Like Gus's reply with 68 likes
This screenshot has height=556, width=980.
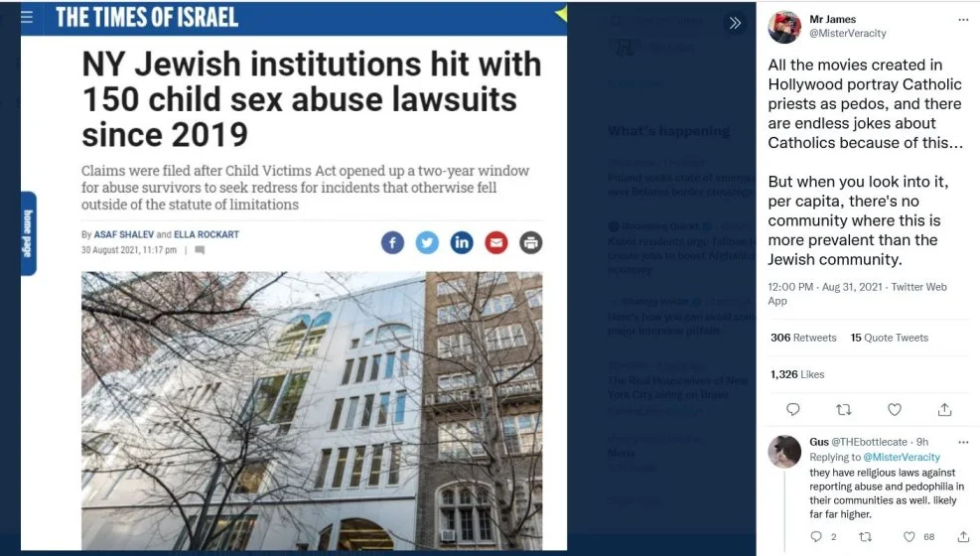(x=910, y=536)
